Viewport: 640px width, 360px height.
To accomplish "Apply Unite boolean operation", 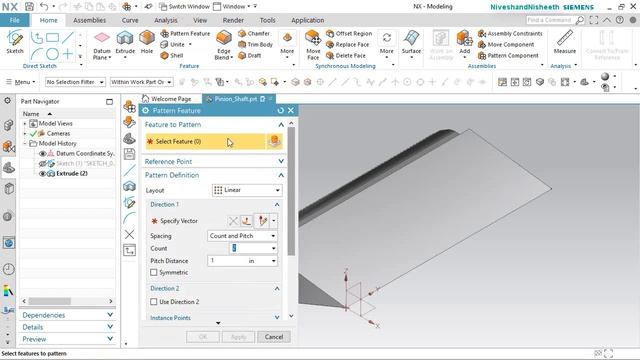I will (173, 44).
